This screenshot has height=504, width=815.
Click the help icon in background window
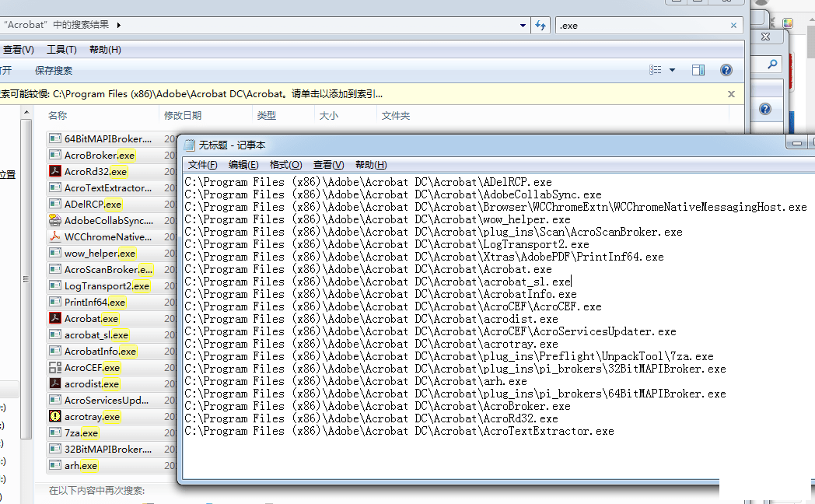pyautogui.click(x=765, y=109)
